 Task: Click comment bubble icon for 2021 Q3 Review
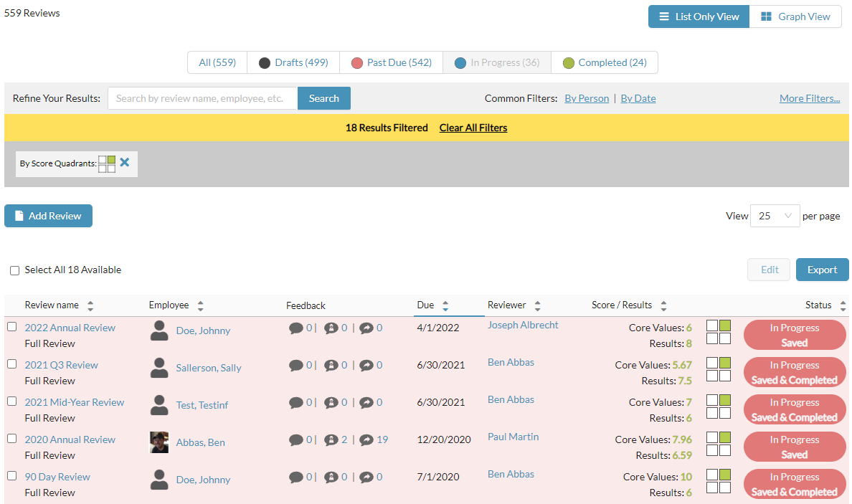295,366
